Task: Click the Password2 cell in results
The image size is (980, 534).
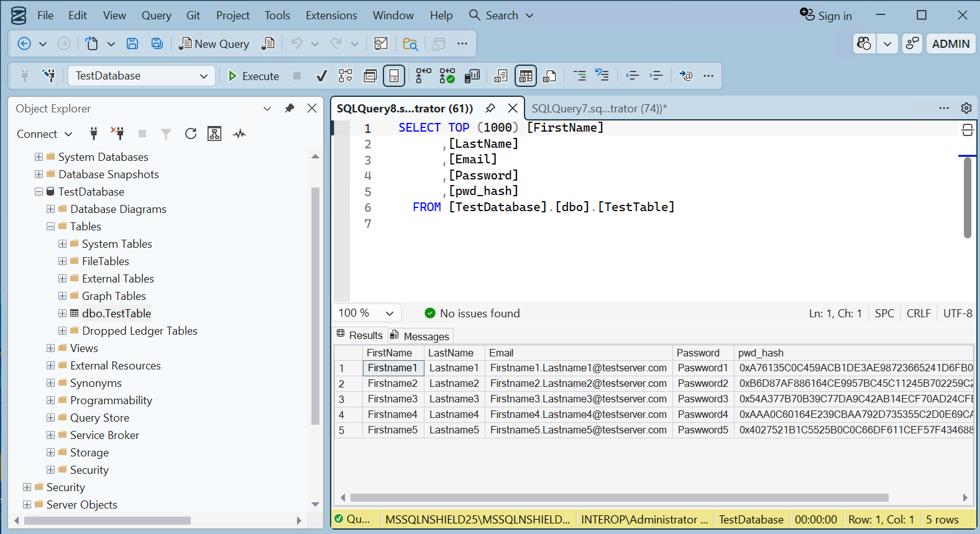Action: point(703,383)
